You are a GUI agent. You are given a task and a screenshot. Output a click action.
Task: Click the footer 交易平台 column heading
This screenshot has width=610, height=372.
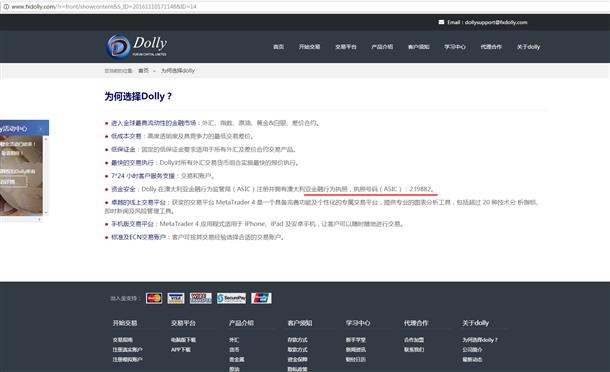click(183, 323)
